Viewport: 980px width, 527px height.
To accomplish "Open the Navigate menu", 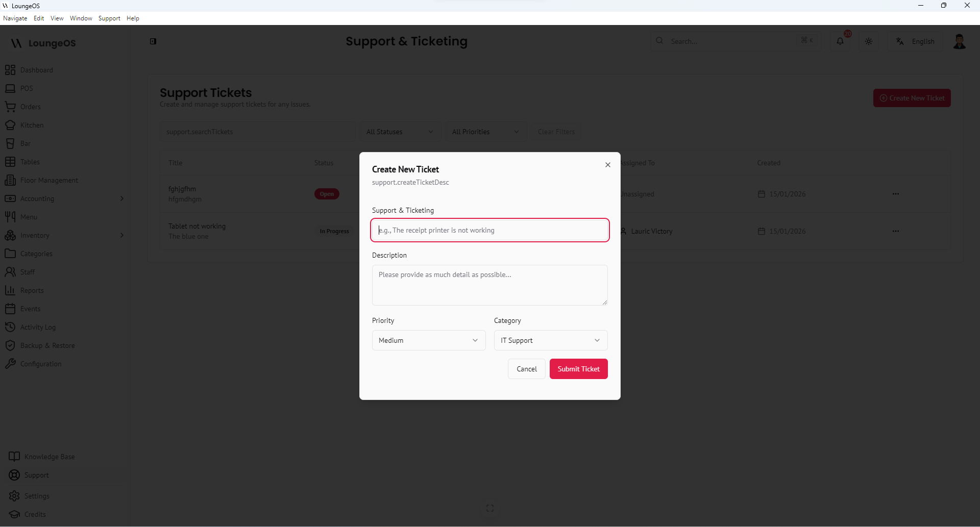I will (15, 18).
